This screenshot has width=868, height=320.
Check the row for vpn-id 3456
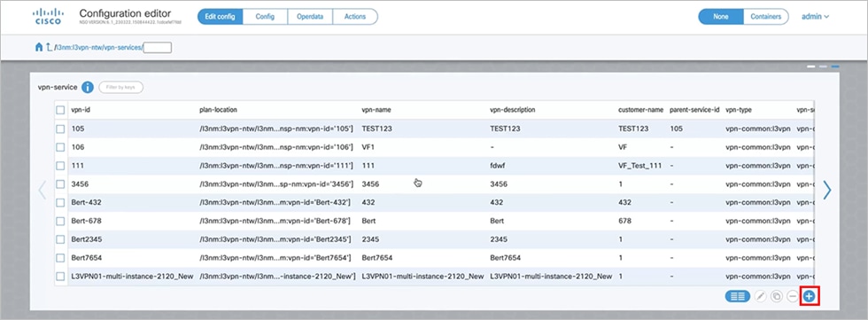[60, 183]
